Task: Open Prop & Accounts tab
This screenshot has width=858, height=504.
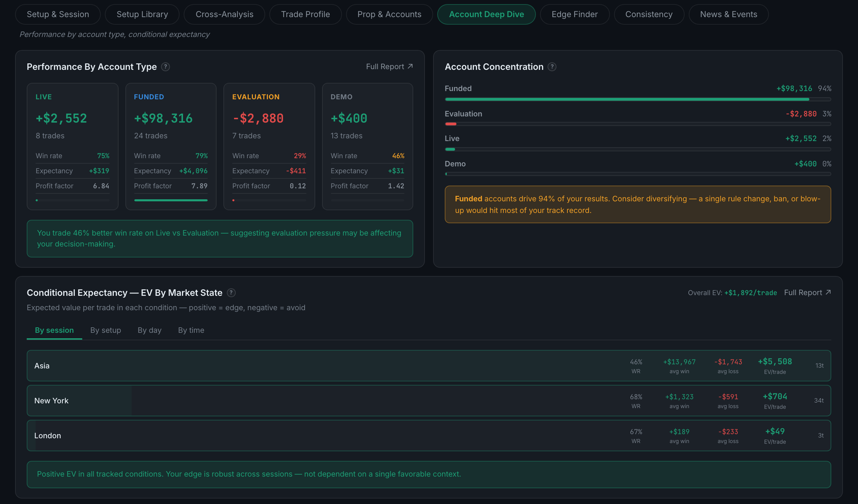Action: [390, 14]
